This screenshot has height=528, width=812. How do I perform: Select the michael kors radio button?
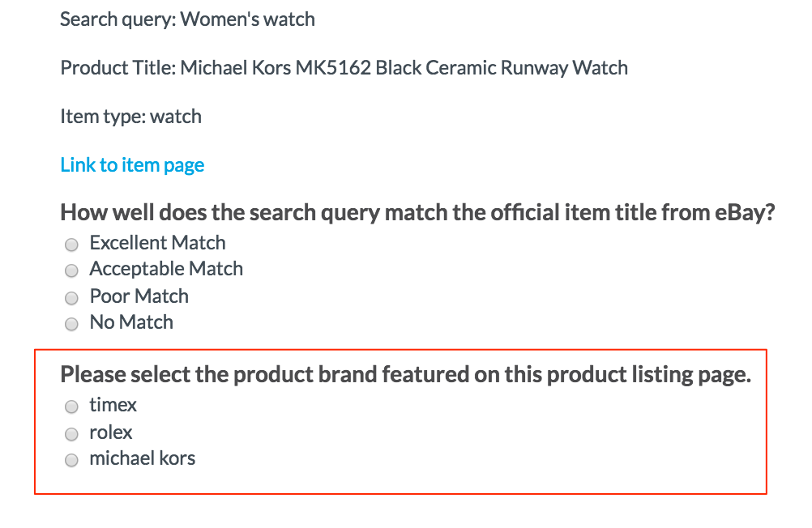(71, 460)
